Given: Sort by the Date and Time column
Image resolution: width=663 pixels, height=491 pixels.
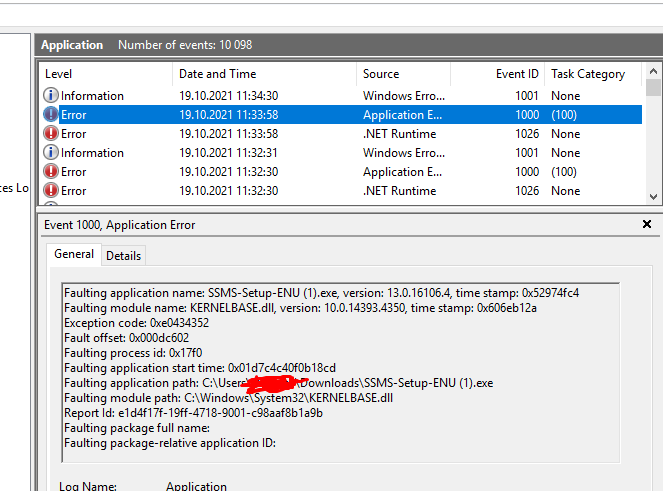Looking at the screenshot, I should pyautogui.click(x=264, y=74).
